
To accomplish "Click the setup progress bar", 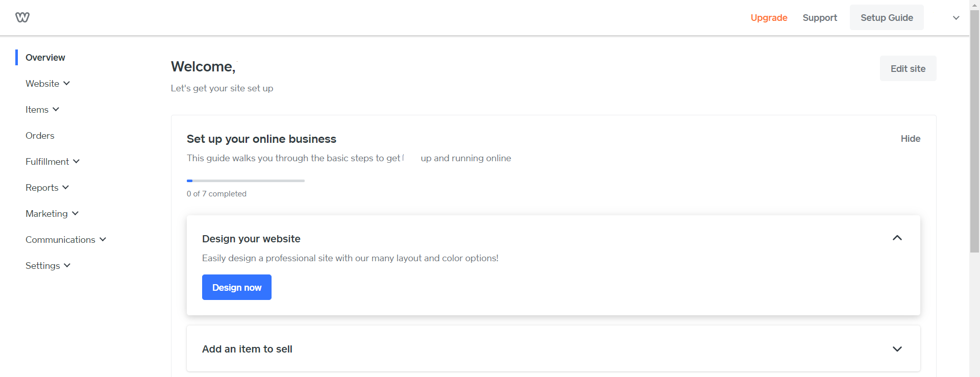I will click(x=246, y=181).
